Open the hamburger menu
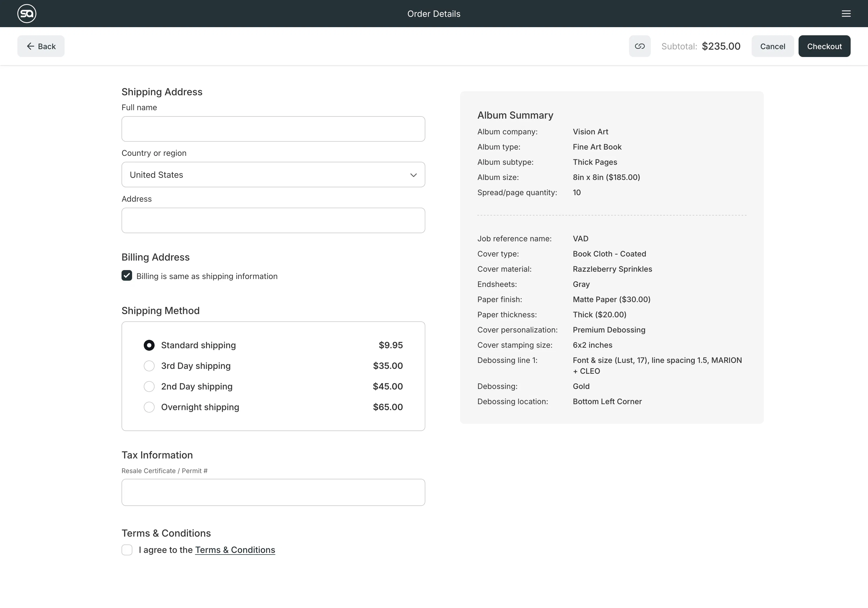 pyautogui.click(x=846, y=13)
